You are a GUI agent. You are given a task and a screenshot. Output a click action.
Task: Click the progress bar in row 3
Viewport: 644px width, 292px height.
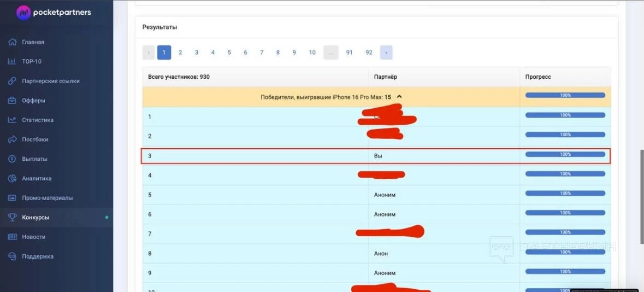point(565,155)
